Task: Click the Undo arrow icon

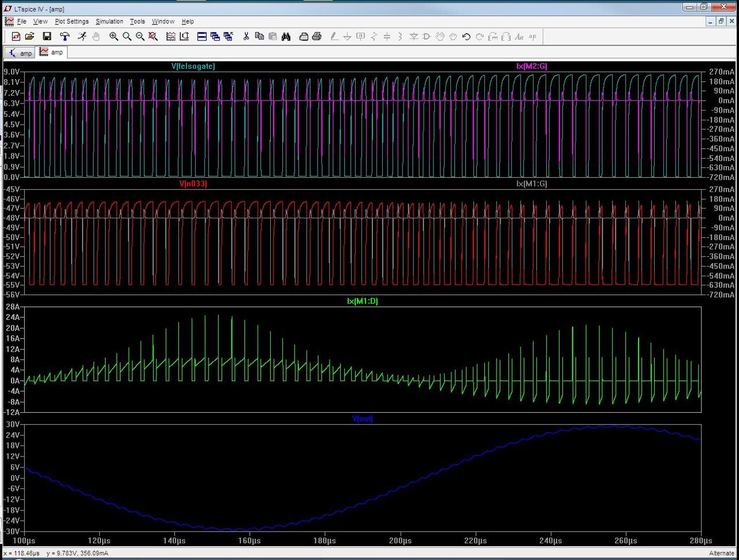Action: click(x=466, y=36)
